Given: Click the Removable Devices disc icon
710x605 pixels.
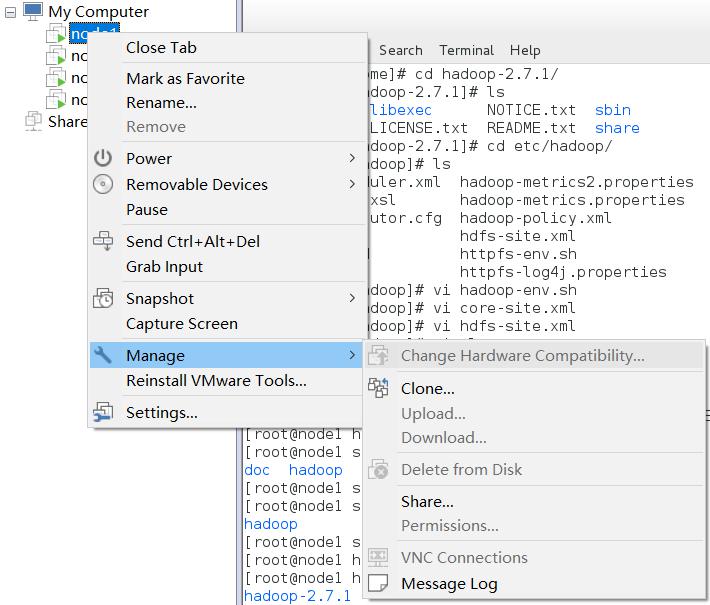Looking at the screenshot, I should click(x=103, y=184).
